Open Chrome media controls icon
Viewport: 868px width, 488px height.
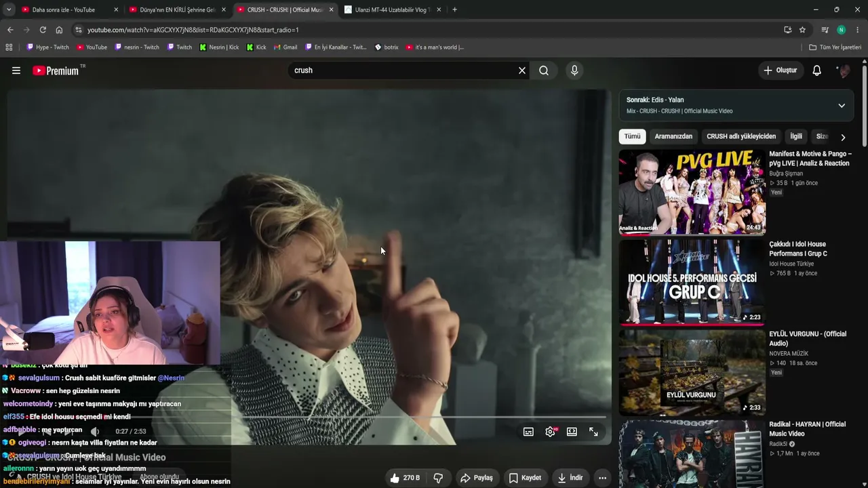825,30
